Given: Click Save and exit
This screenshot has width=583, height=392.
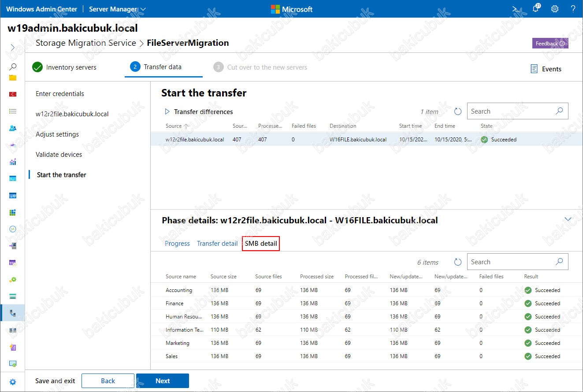Looking at the screenshot, I should pos(55,381).
